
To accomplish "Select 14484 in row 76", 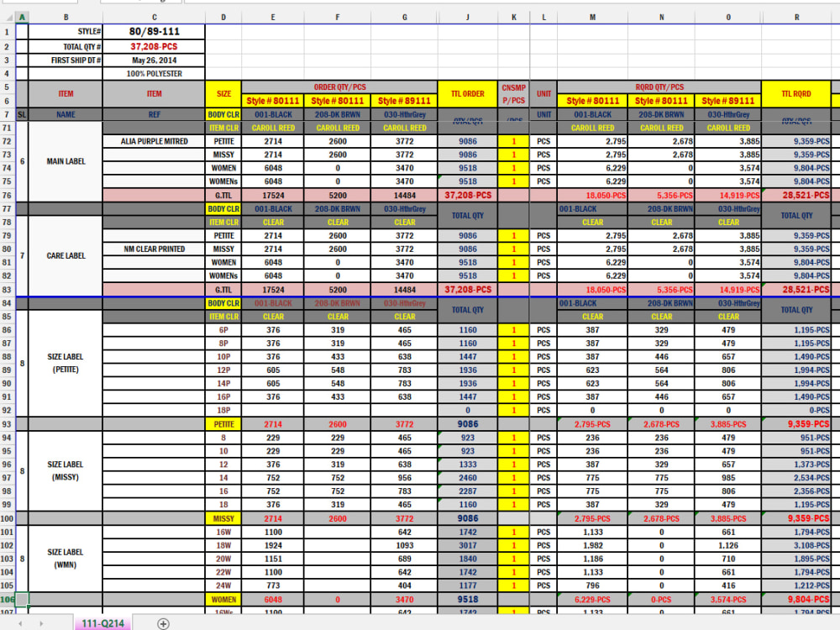I will 405,196.
